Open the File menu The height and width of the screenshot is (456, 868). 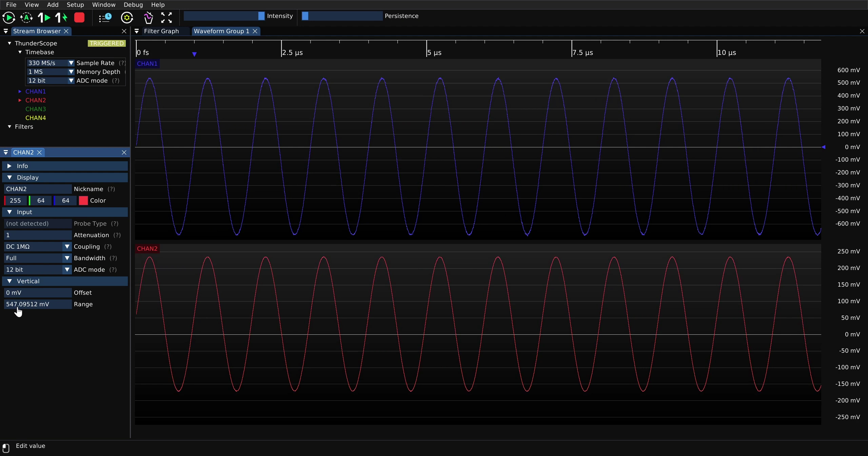11,5
